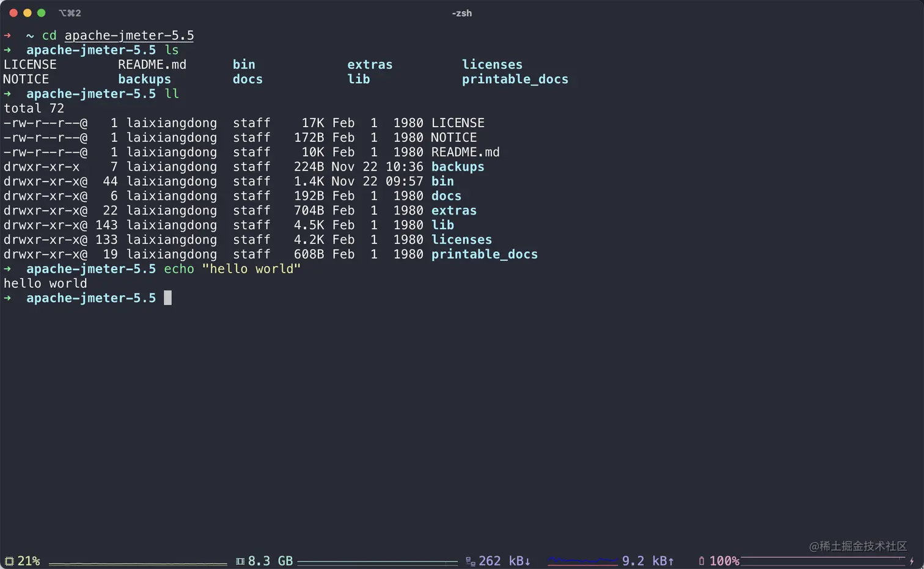Image resolution: width=924 pixels, height=569 pixels.
Task: Click the underlined apache-jmeter-5.5 path in cd command
Action: click(x=130, y=35)
